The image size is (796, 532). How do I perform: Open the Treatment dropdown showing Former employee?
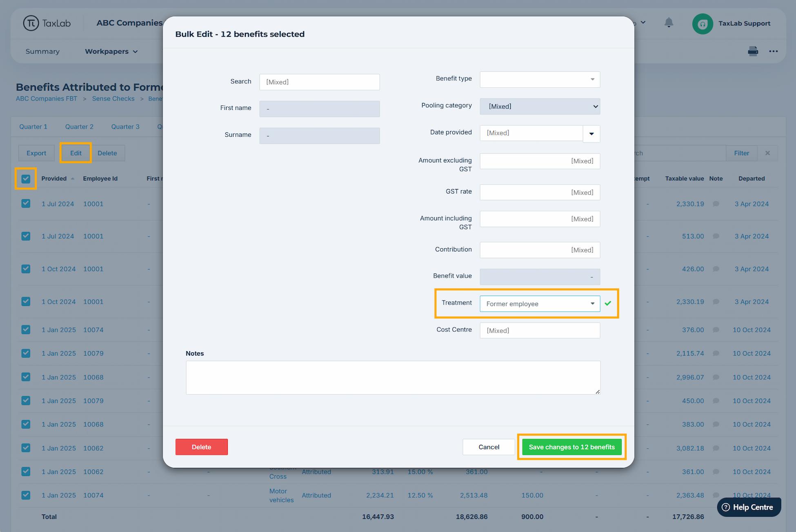[540, 304]
